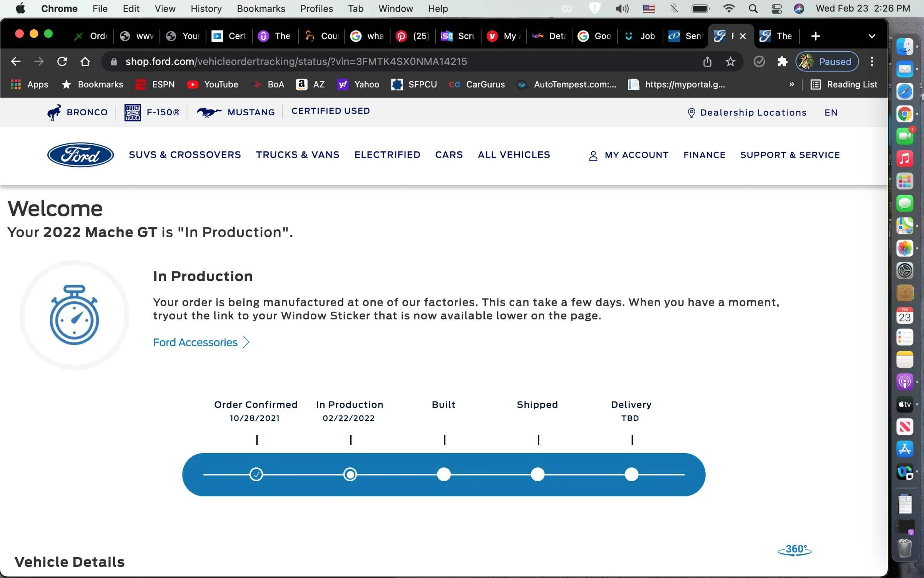Image resolution: width=924 pixels, height=578 pixels.
Task: Open Calendar showing 23 in dock
Action: coord(905,315)
